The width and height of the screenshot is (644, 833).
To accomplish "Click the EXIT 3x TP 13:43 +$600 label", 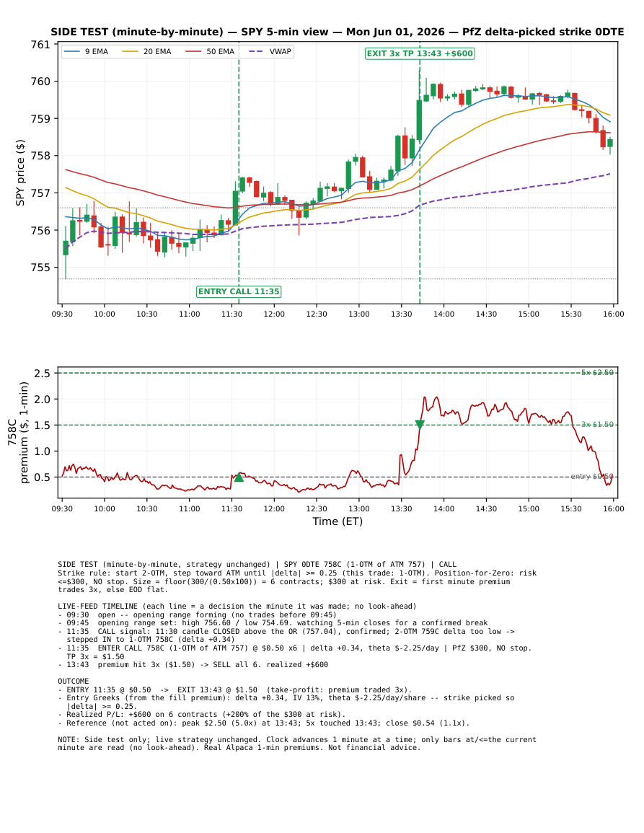I will pos(420,53).
